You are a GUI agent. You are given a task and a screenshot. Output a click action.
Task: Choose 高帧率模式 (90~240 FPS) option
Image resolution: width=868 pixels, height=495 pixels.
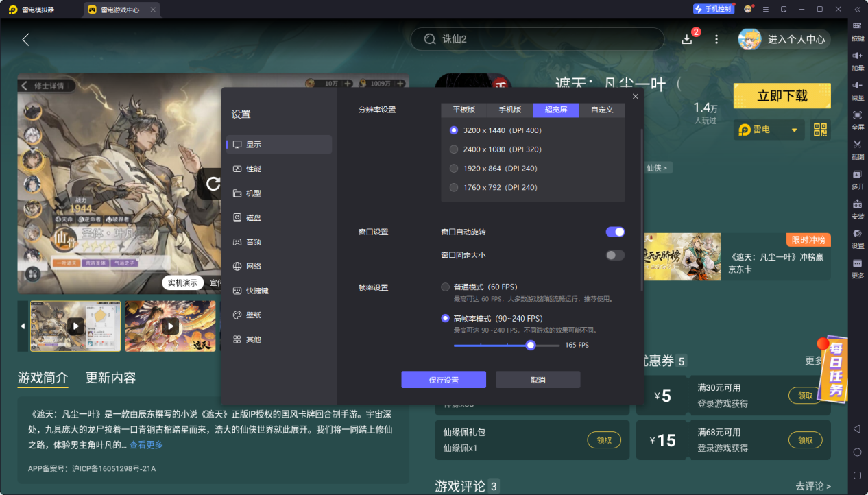492,318
